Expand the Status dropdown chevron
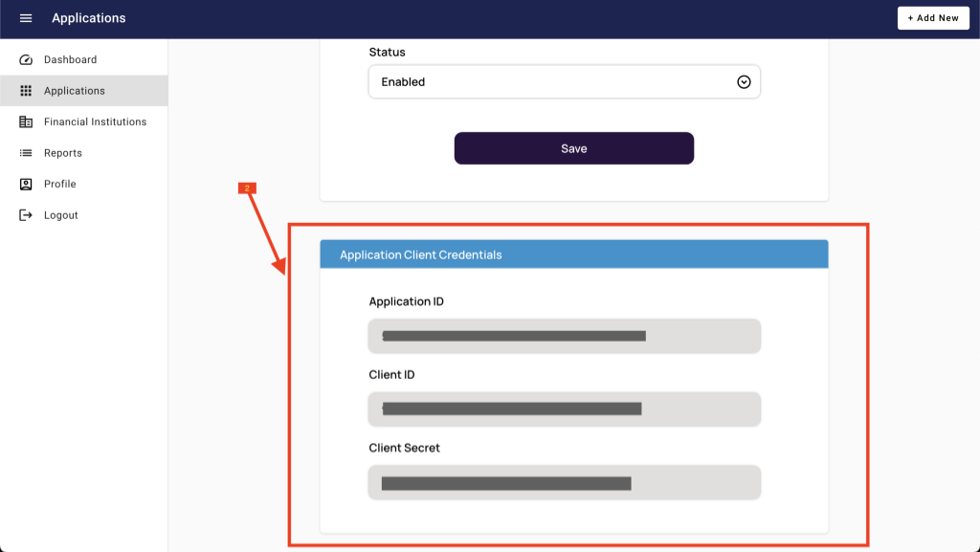 pos(744,82)
